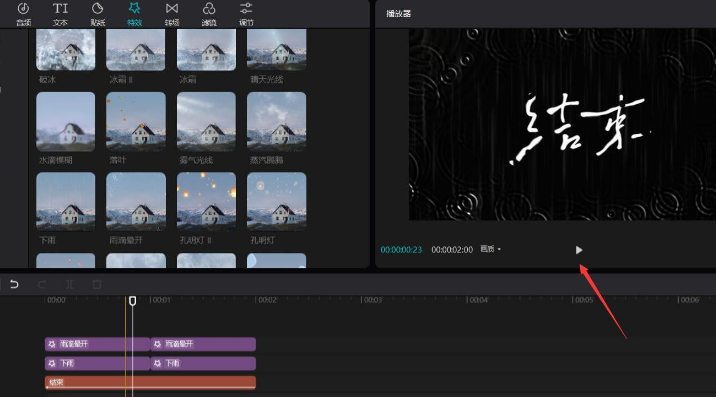The height and width of the screenshot is (397, 716).
Task: Pick the 落叶 falling leaves effect thumbnail
Action: tap(136, 122)
